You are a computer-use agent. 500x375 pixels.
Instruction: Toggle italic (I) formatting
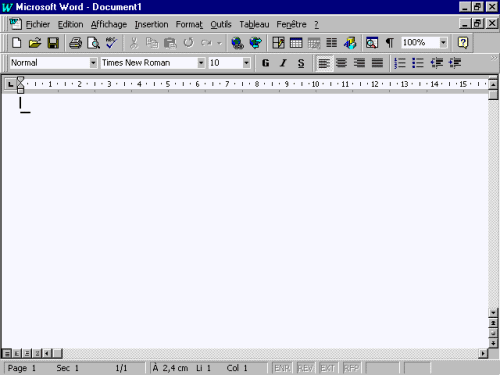click(x=283, y=63)
